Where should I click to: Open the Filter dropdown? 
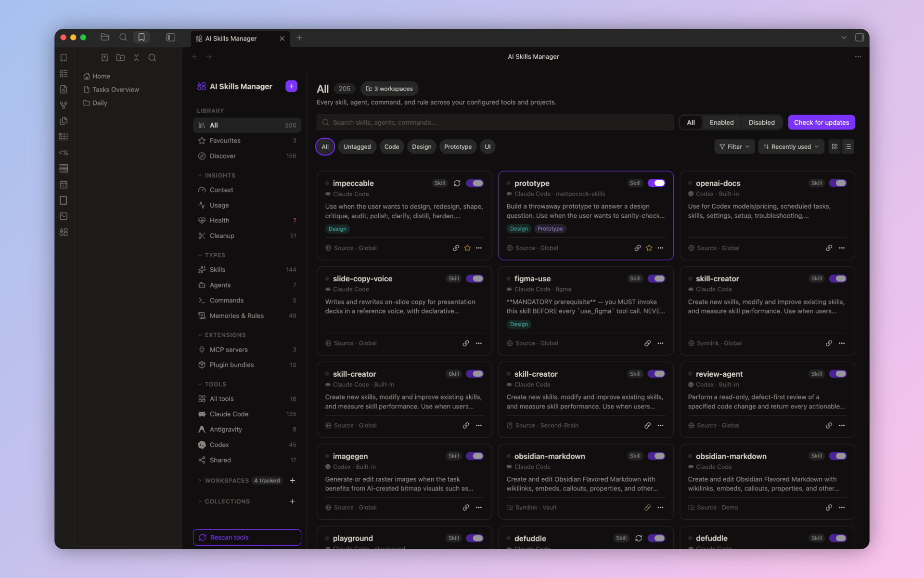(x=734, y=147)
